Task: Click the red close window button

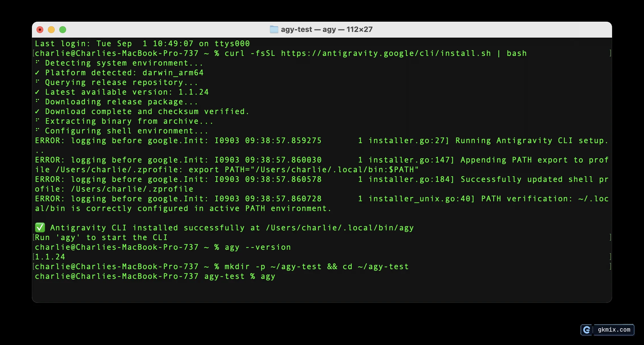Action: pyautogui.click(x=40, y=30)
